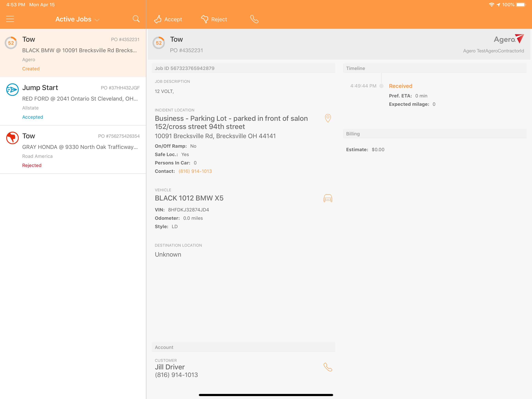Viewport: 532px width, 399px height.
Task: Call customer Jill Driver via phone icon
Action: point(328,367)
